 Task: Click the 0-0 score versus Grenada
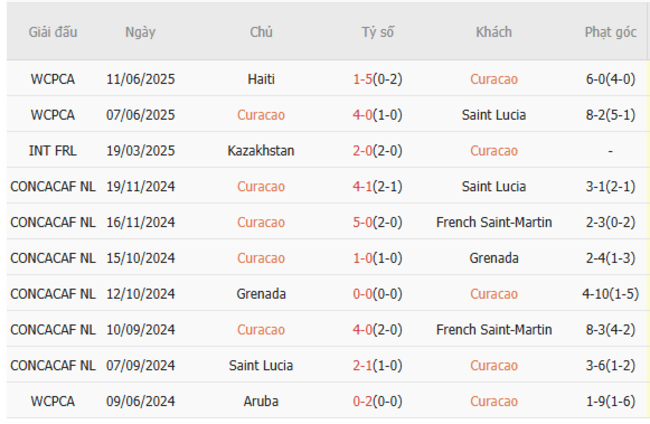363,294
